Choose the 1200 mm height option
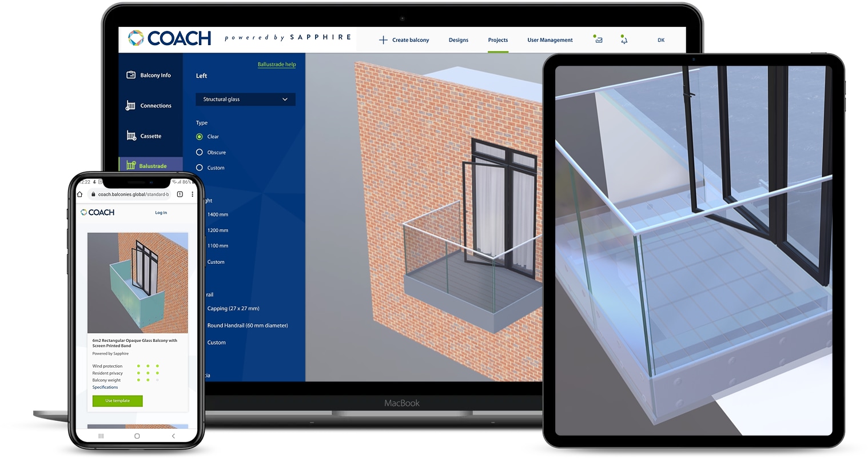Screen dimensions: 868x458 pyautogui.click(x=217, y=230)
